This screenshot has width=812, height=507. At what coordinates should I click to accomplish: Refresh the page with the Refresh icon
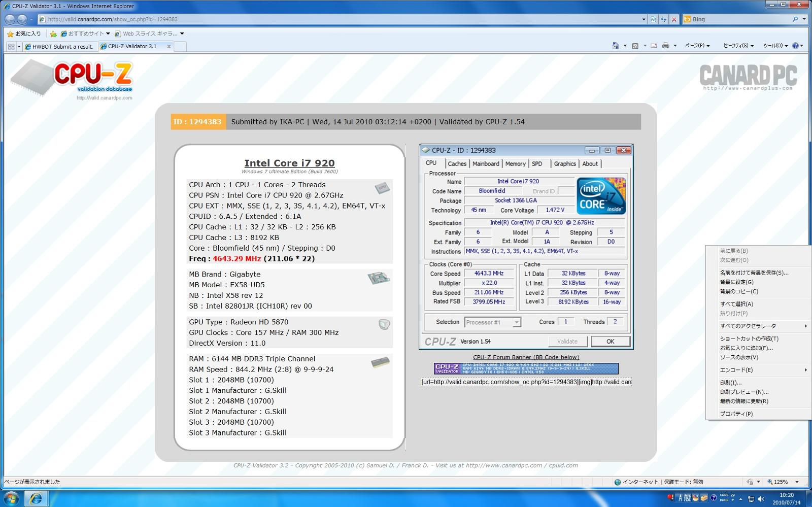coord(663,19)
